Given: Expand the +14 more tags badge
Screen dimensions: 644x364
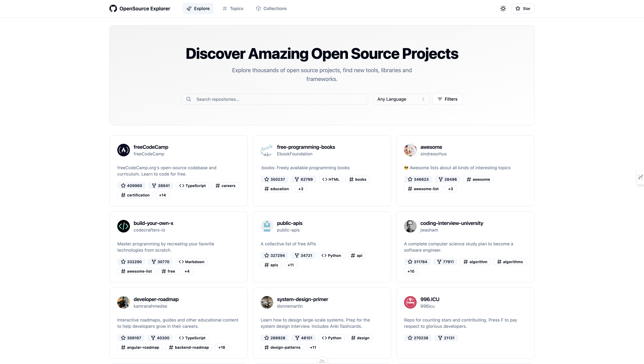Looking at the screenshot, I should point(162,195).
